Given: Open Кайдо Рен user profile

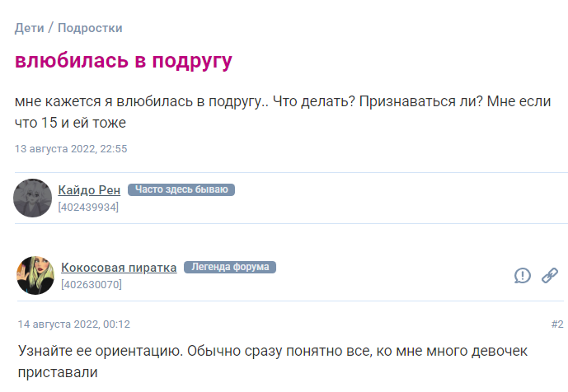Looking at the screenshot, I should point(89,189).
